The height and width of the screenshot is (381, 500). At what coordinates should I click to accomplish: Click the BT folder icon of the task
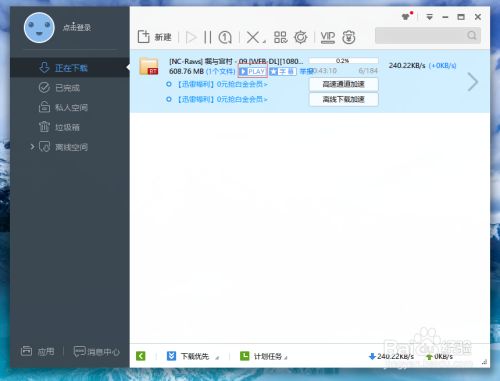[149, 66]
